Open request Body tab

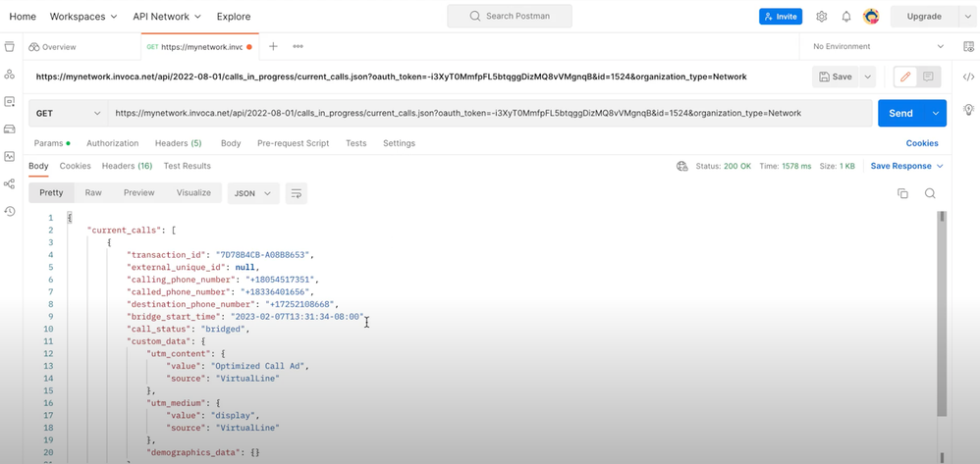[231, 143]
